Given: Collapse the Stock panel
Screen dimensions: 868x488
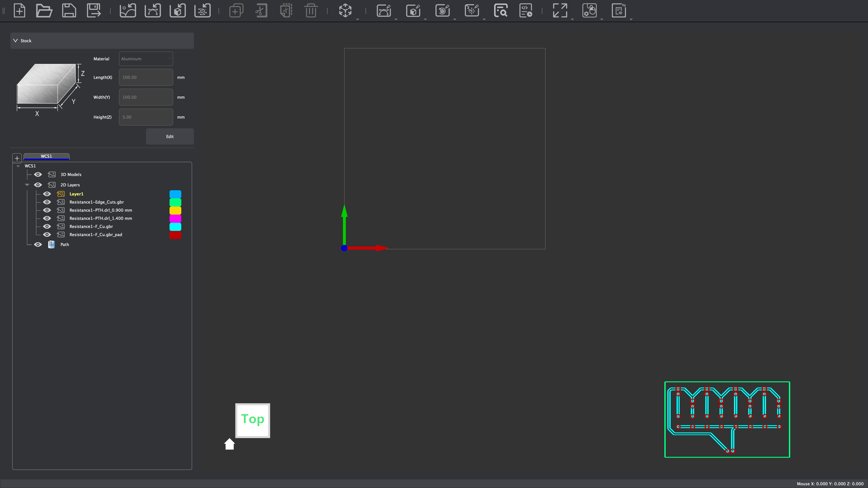Looking at the screenshot, I should [15, 40].
